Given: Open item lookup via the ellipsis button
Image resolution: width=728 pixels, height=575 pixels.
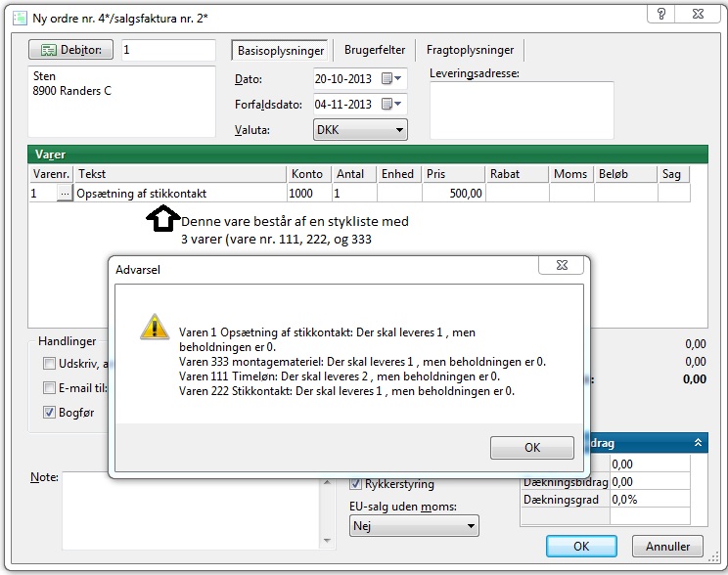Looking at the screenshot, I should [65, 194].
